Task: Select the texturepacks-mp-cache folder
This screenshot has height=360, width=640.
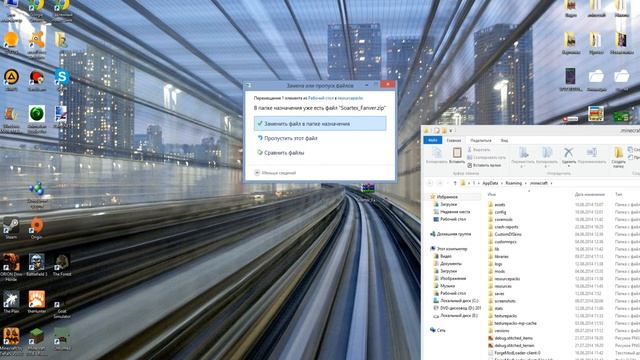Action: 516,323
